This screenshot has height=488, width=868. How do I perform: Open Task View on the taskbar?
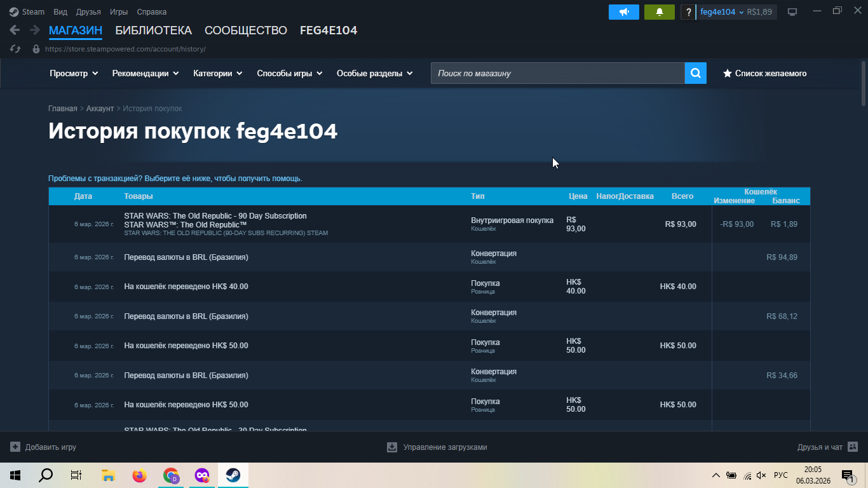click(x=76, y=475)
